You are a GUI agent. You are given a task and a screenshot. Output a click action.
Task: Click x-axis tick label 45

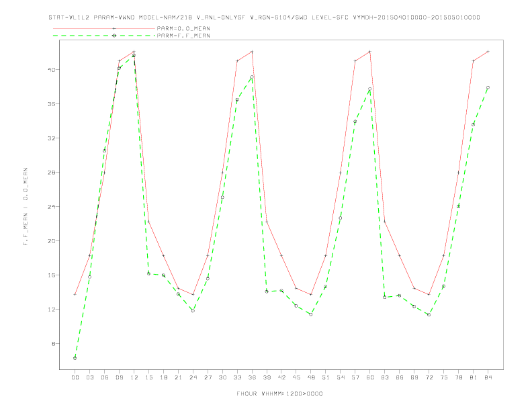(296, 377)
